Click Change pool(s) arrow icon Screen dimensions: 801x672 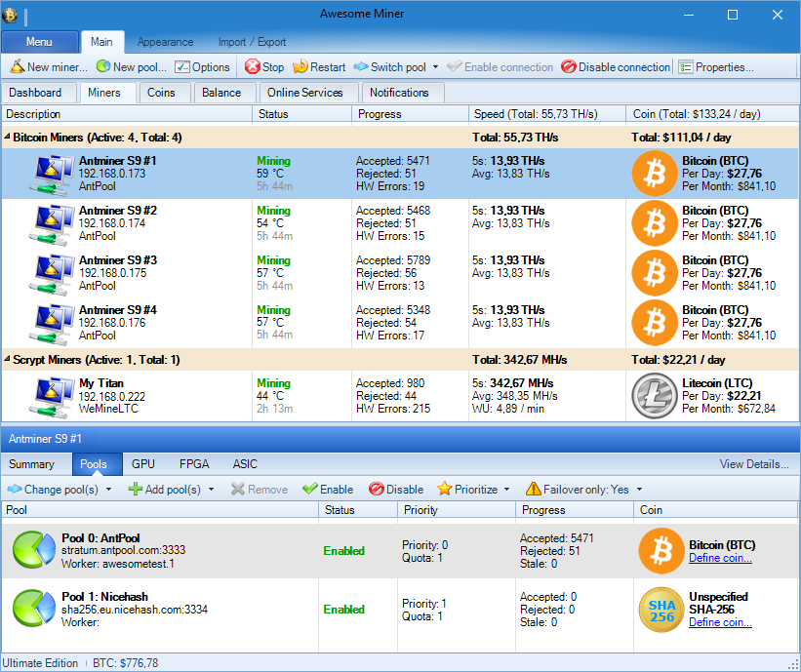(x=15, y=490)
